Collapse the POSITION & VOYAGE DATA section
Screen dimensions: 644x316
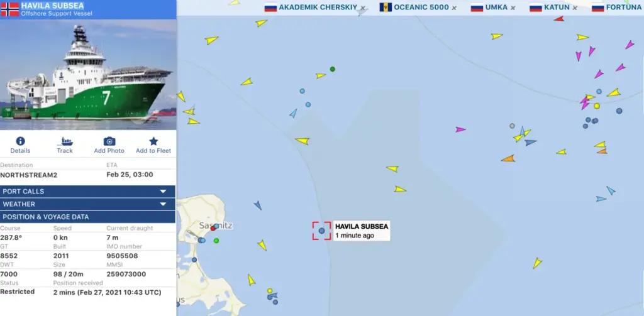click(87, 217)
